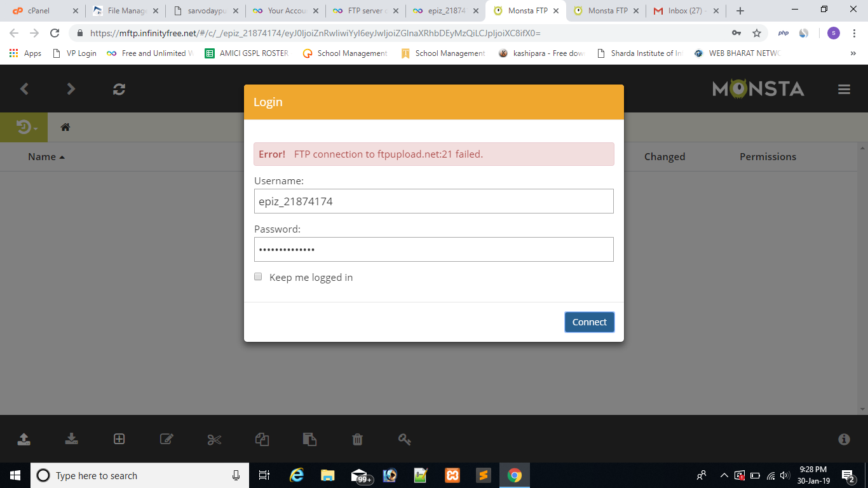868x488 pixels.
Task: Click the upload icon in bottom toolbar
Action: [24, 439]
